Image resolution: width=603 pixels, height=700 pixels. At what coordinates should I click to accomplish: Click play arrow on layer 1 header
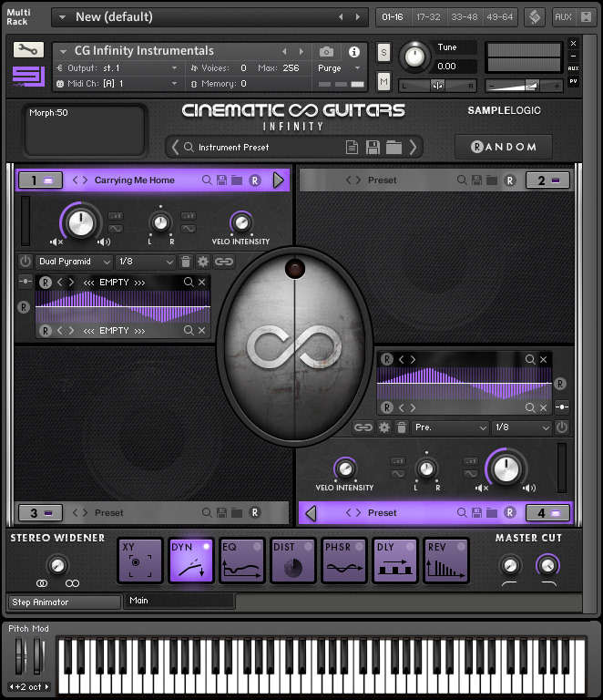(279, 180)
